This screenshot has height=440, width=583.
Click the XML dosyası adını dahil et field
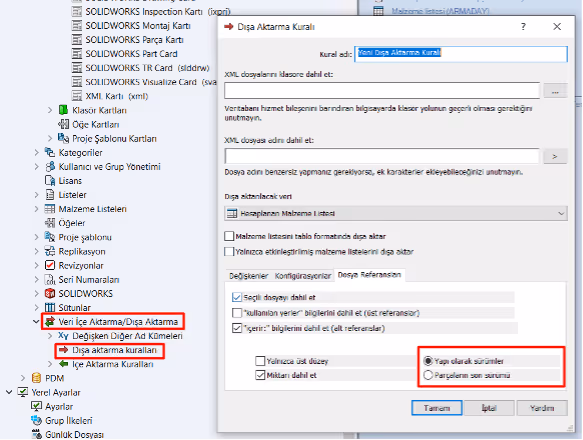382,156
